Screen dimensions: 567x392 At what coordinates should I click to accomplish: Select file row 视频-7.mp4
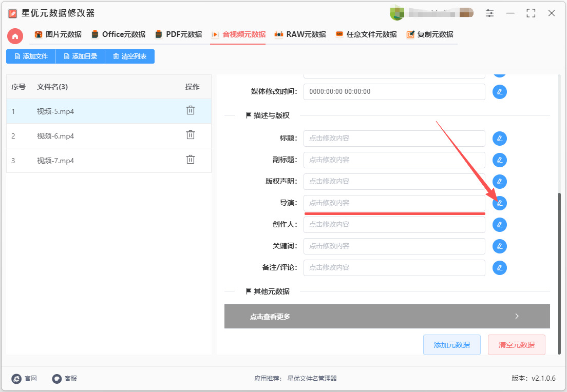109,161
